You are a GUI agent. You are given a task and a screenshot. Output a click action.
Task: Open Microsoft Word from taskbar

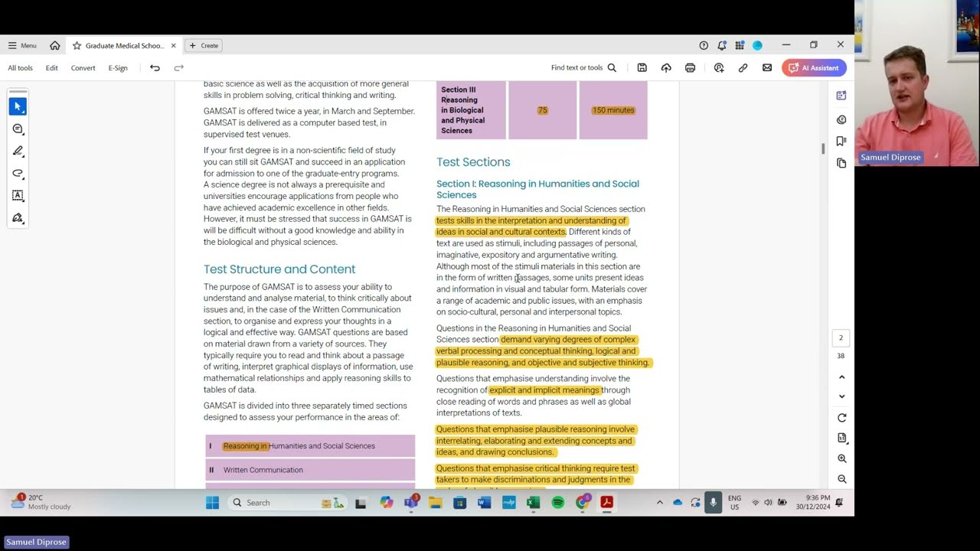pyautogui.click(x=484, y=503)
